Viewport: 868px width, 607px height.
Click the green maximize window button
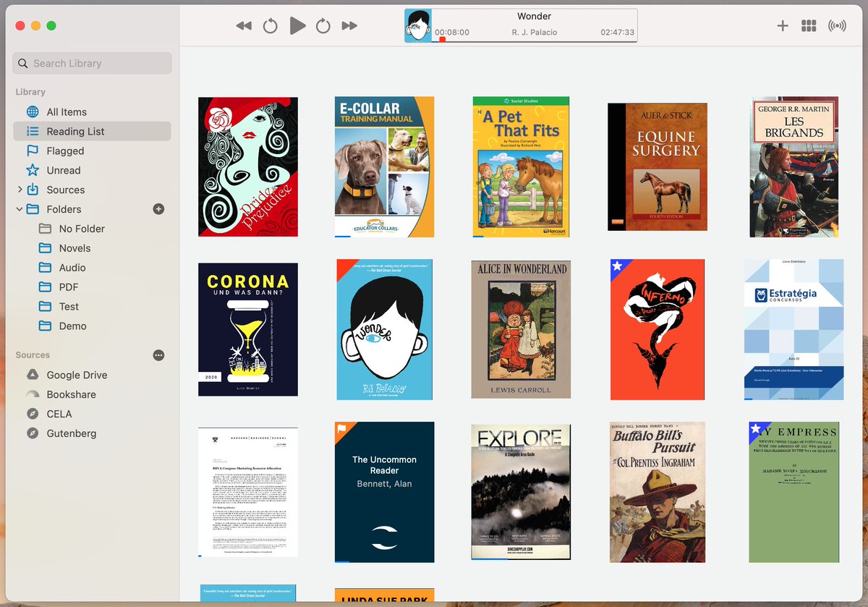click(x=51, y=26)
